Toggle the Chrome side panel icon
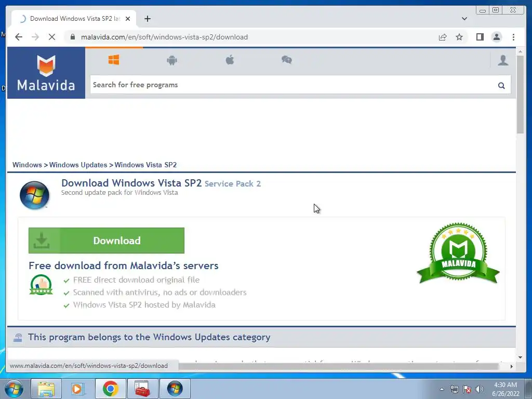 point(480,37)
